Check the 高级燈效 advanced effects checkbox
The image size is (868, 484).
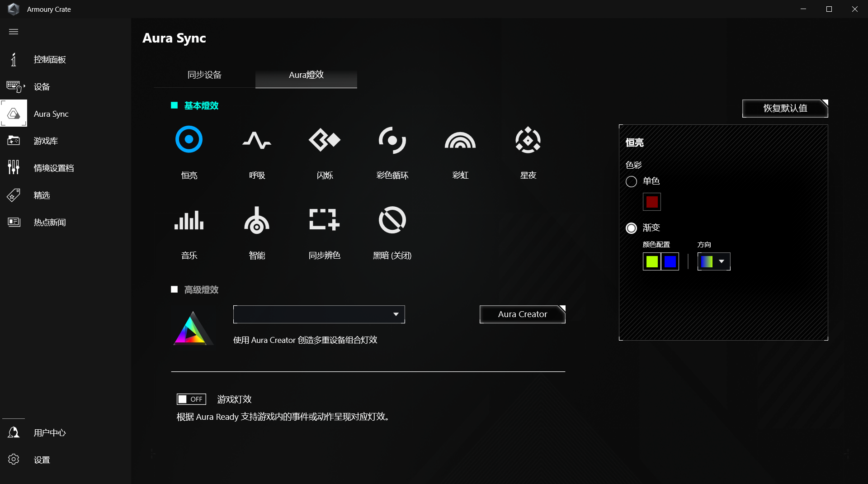[x=174, y=289]
